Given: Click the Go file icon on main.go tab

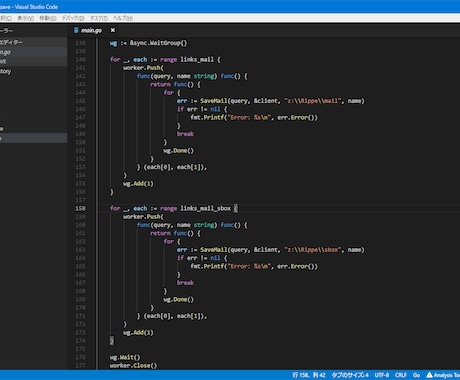Looking at the screenshot, I should click(x=76, y=30).
